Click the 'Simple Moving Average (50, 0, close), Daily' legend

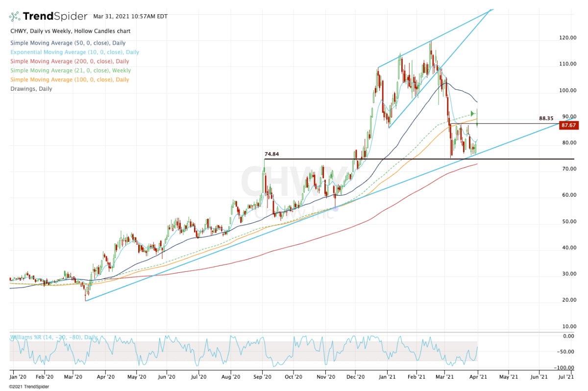68,43
